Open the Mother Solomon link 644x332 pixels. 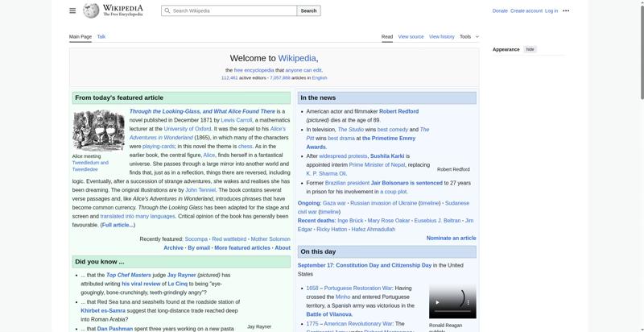point(270,239)
